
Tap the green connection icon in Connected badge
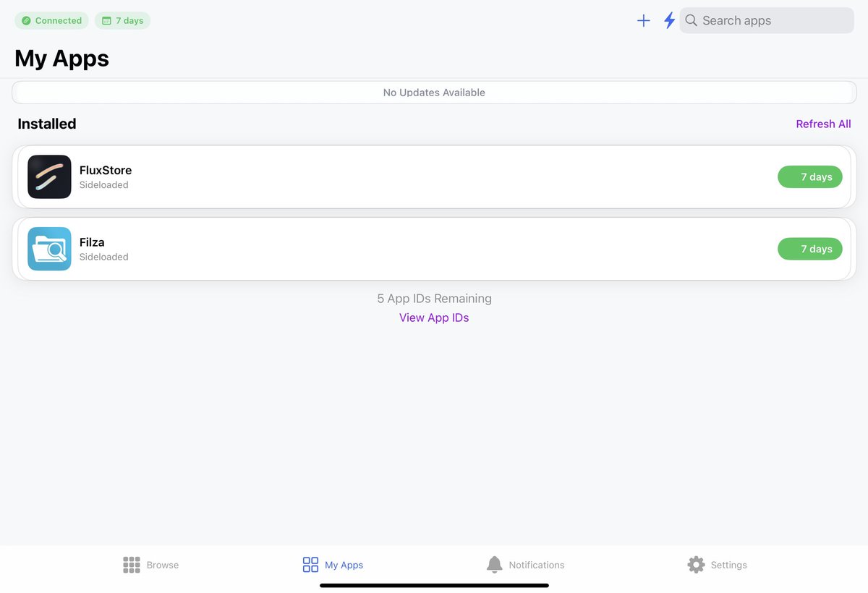pyautogui.click(x=26, y=21)
